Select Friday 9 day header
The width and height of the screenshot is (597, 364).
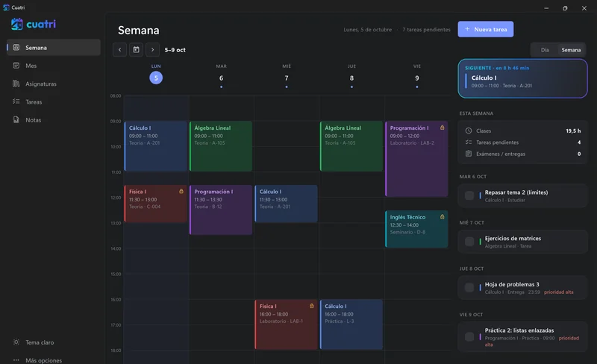417,76
